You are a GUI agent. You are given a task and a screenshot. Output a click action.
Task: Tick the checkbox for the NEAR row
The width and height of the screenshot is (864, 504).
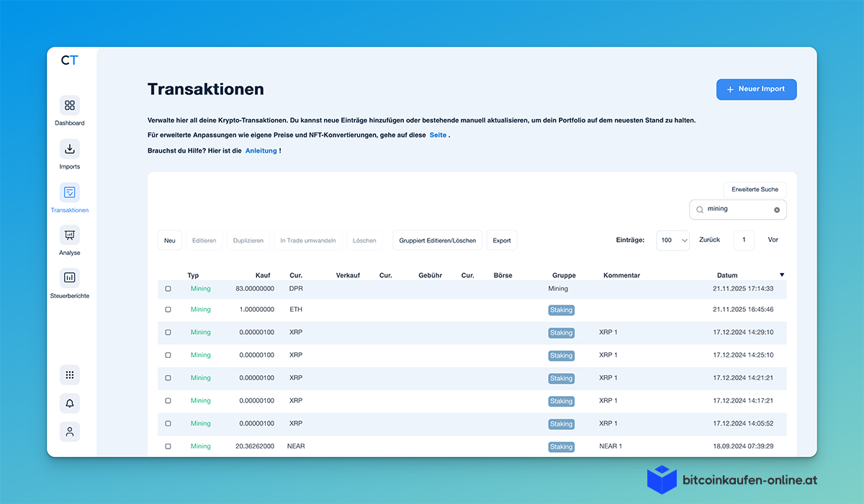click(x=168, y=446)
